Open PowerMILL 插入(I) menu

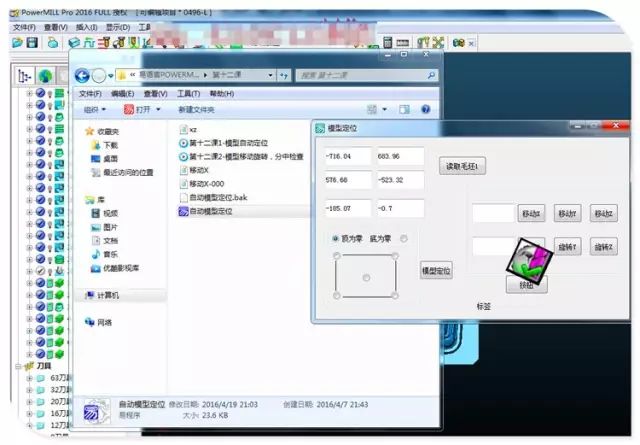[87, 27]
